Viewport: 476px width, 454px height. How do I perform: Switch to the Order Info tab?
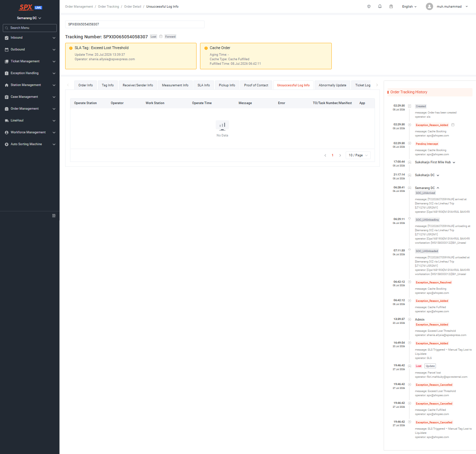85,85
